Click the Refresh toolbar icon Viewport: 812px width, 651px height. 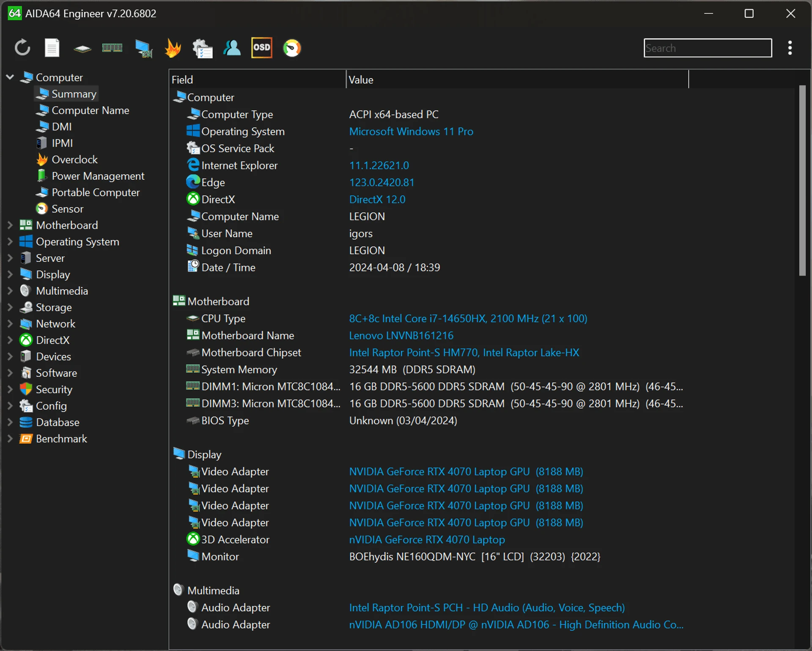pyautogui.click(x=22, y=48)
